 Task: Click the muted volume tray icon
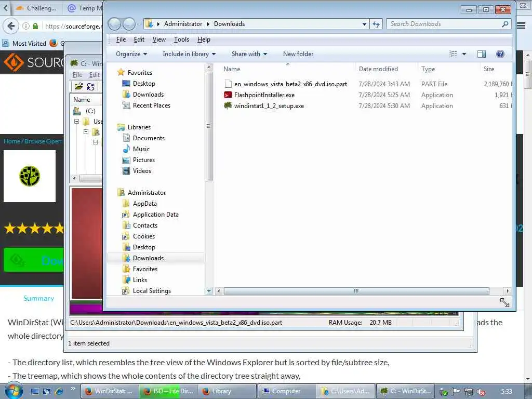pyautogui.click(x=481, y=392)
